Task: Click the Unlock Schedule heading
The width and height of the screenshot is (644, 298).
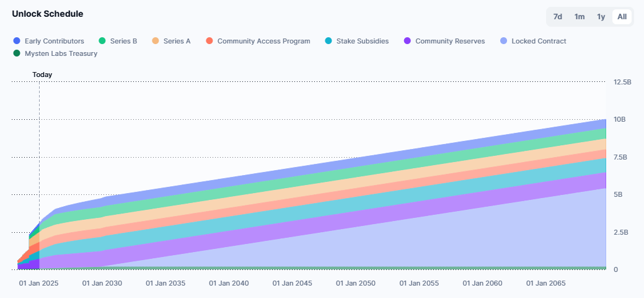Action: pyautogui.click(x=48, y=14)
